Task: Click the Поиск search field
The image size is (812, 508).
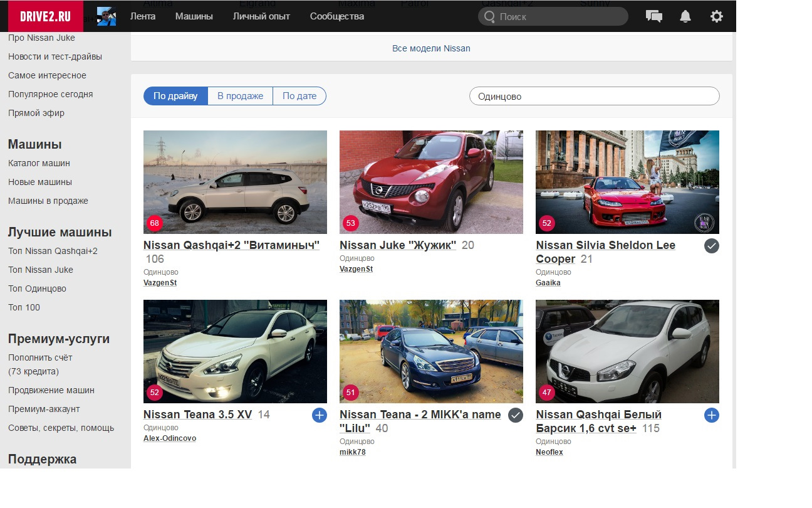Action: 553,16
